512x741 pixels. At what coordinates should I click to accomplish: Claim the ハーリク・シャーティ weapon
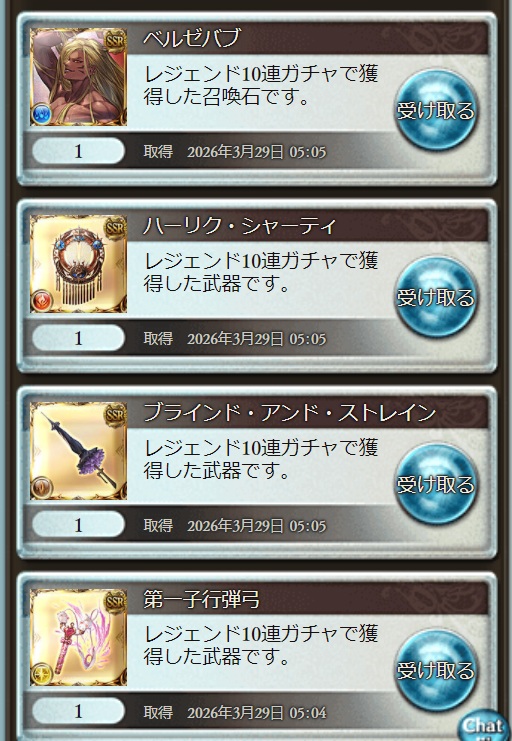tap(435, 297)
